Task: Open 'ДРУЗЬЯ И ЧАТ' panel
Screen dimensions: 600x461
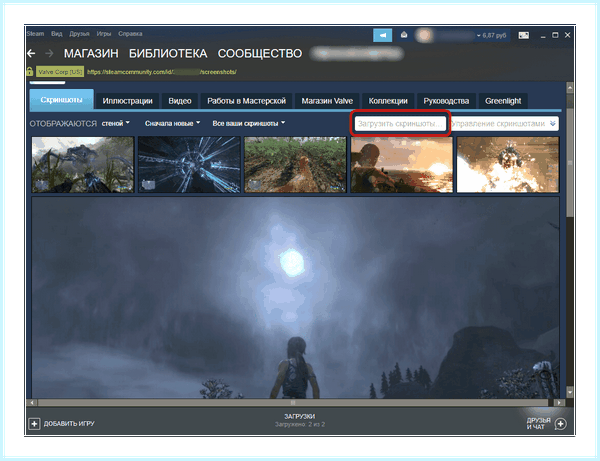Action: 539,424
